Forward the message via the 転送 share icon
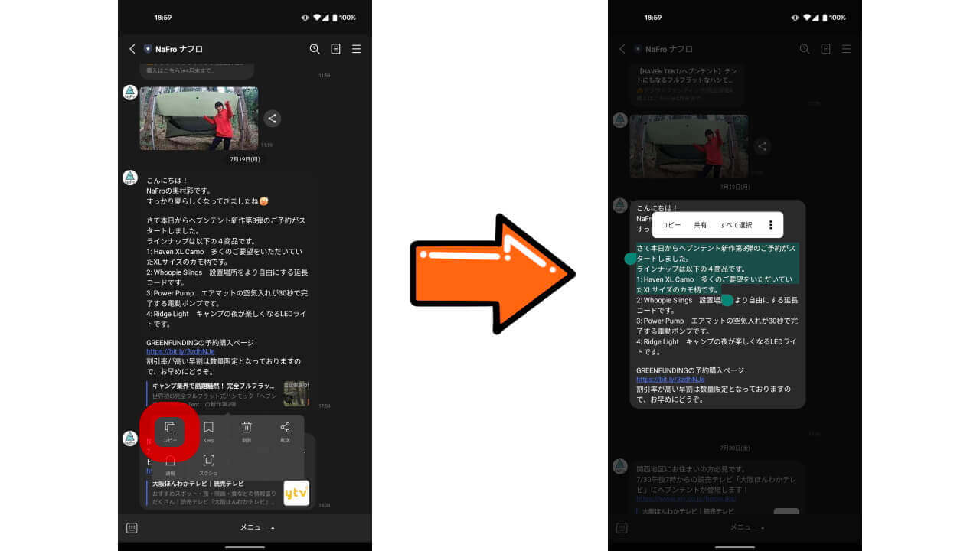 285,429
